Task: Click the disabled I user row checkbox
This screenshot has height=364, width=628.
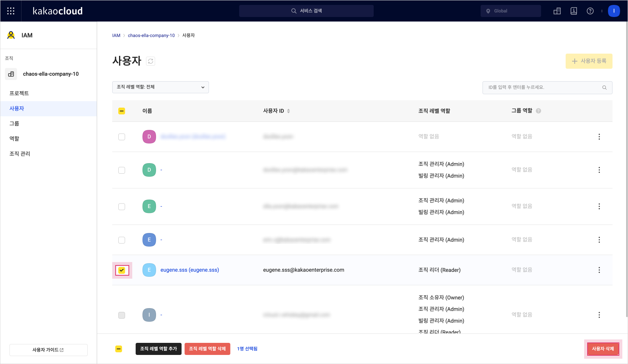Action: click(122, 315)
